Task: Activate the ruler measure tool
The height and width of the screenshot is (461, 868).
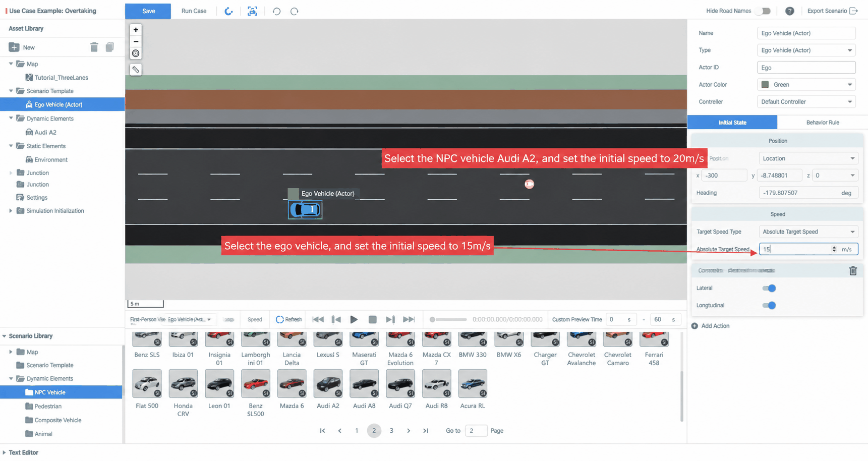Action: point(136,70)
